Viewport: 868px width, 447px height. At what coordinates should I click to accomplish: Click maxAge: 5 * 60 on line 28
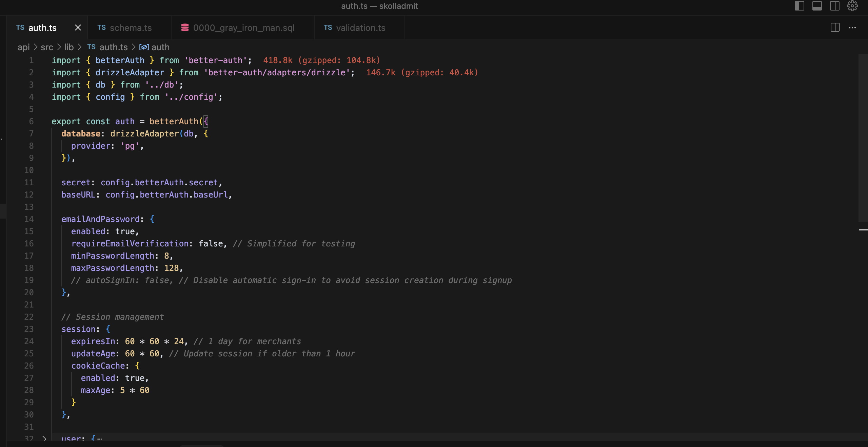[x=115, y=390]
